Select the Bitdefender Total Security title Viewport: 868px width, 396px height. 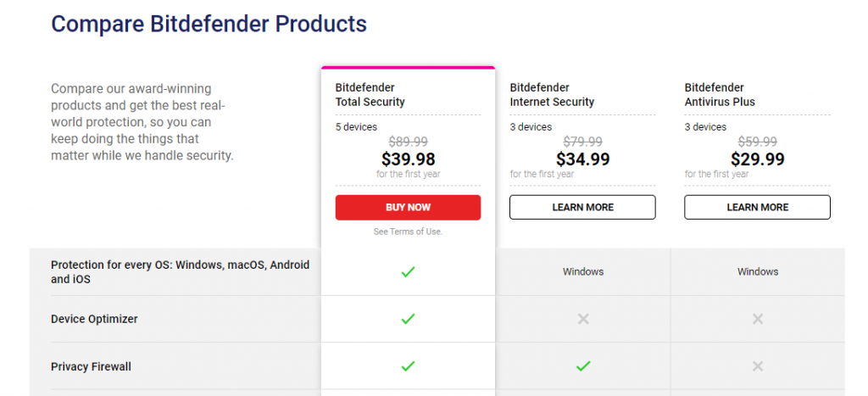pyautogui.click(x=370, y=95)
